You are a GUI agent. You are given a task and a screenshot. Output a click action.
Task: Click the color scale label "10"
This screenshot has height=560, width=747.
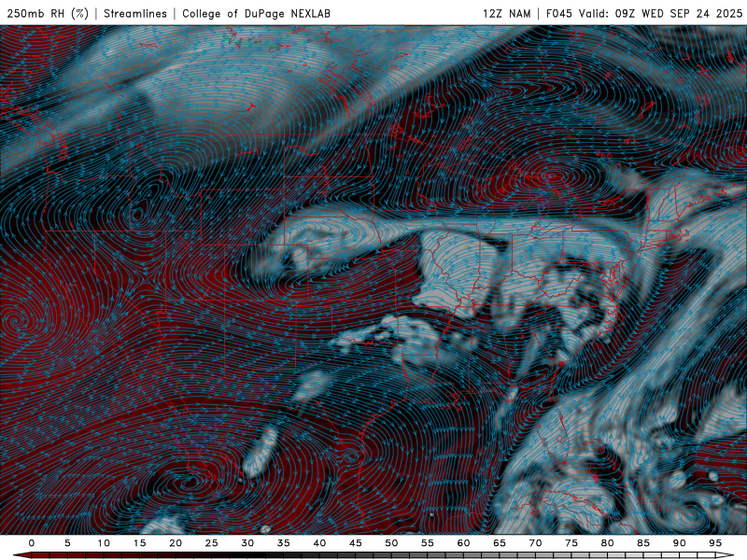click(x=104, y=543)
